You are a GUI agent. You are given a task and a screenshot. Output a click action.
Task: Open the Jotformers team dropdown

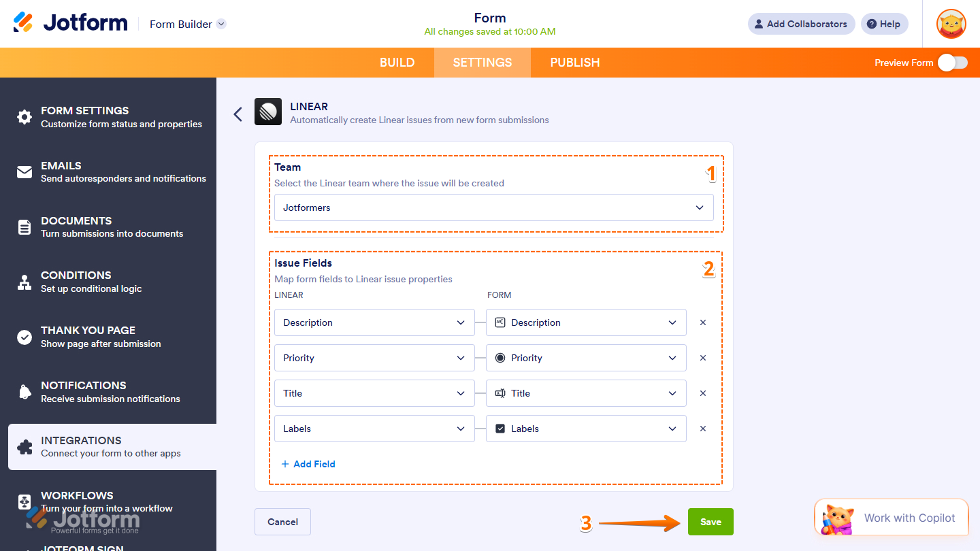pos(493,207)
